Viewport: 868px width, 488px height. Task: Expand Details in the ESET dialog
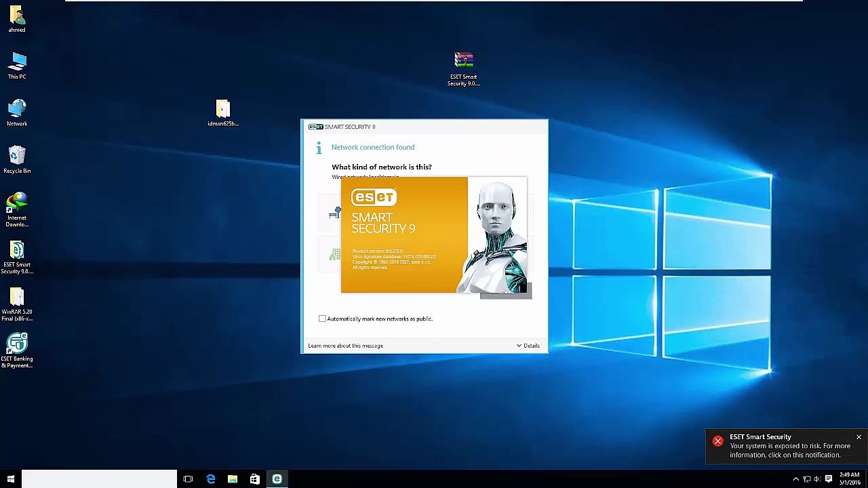528,346
